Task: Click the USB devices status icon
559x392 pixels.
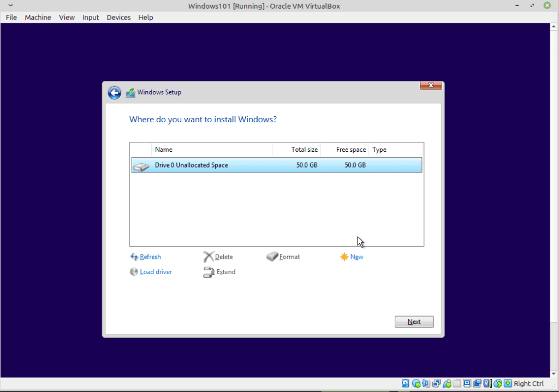Action: click(x=447, y=383)
